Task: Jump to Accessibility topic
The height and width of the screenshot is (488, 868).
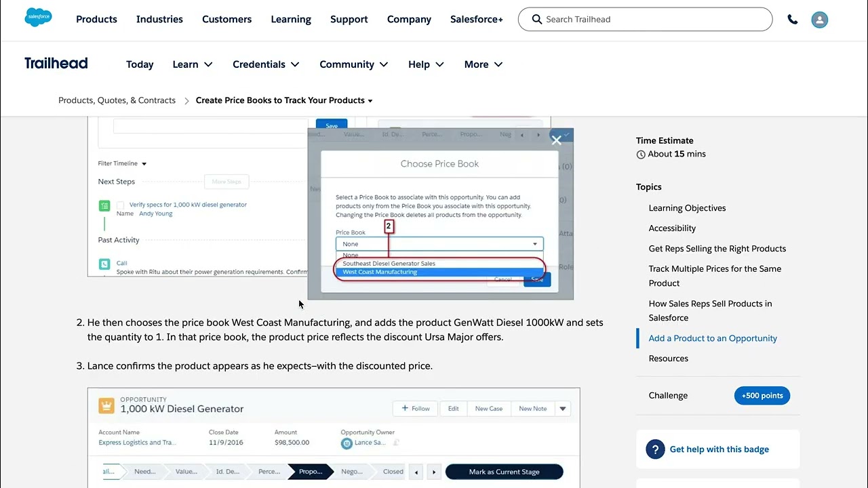Action: 672,228
